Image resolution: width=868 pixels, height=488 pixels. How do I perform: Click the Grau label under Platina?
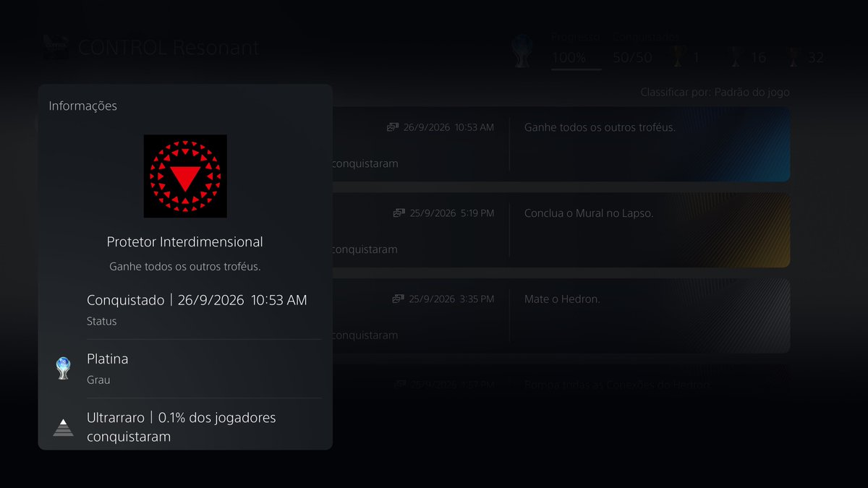[98, 380]
